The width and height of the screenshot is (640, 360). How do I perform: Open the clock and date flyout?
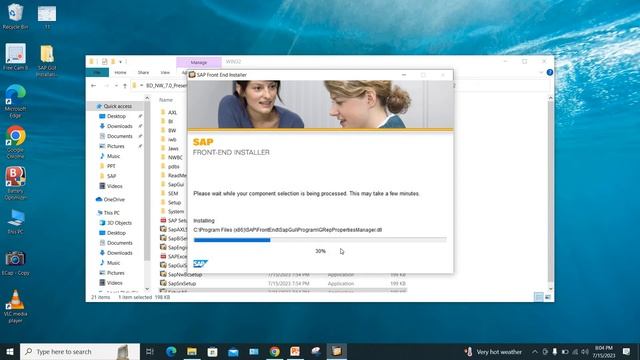[604, 351]
